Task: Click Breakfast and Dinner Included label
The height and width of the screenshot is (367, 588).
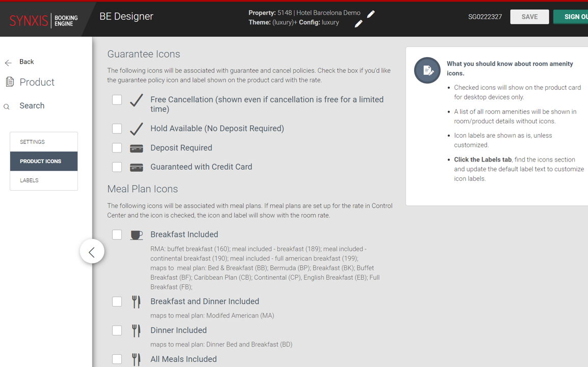Action: [204, 301]
